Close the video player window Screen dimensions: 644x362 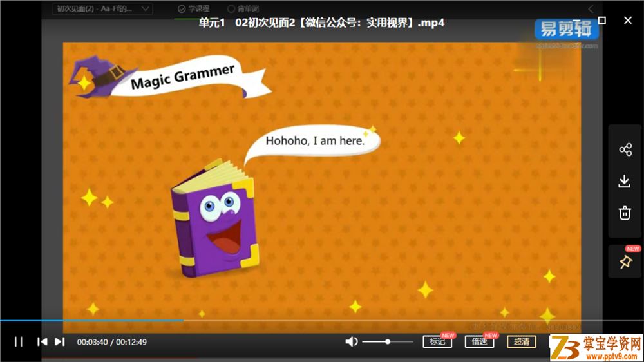coord(627,20)
